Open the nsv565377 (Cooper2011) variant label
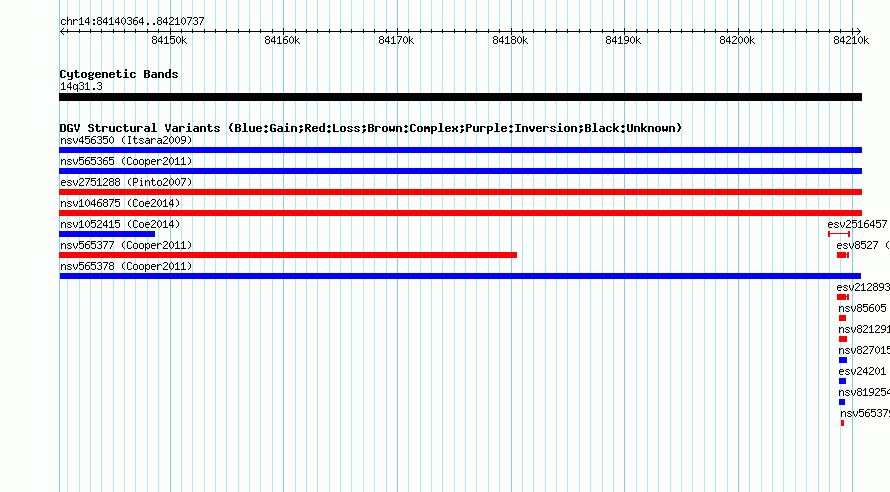The height and width of the screenshot is (492, 890). (126, 245)
